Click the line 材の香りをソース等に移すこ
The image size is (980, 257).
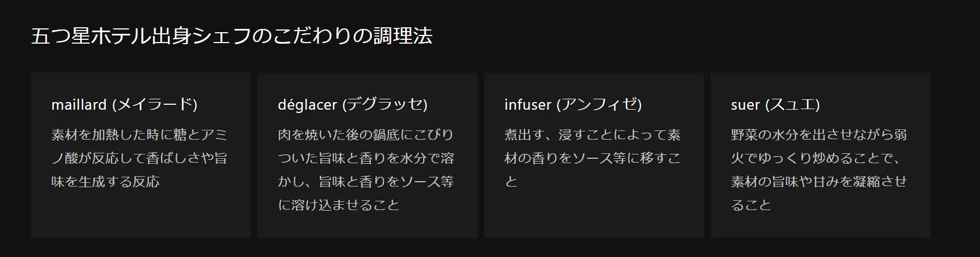click(592, 158)
